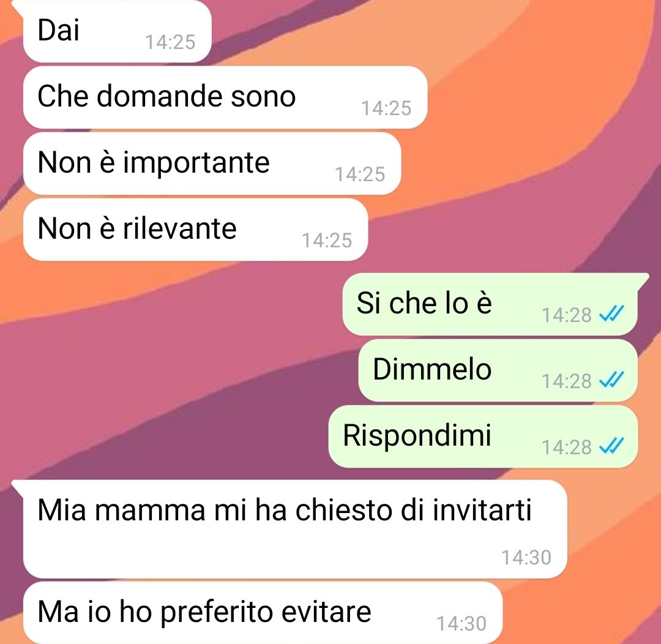Tap the 'Non è importante' message bubble
Viewport: 661px width, 644px height.
[212, 163]
